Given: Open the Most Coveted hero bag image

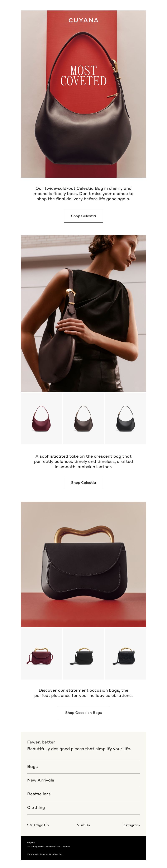Looking at the screenshot, I should (x=83, y=94).
